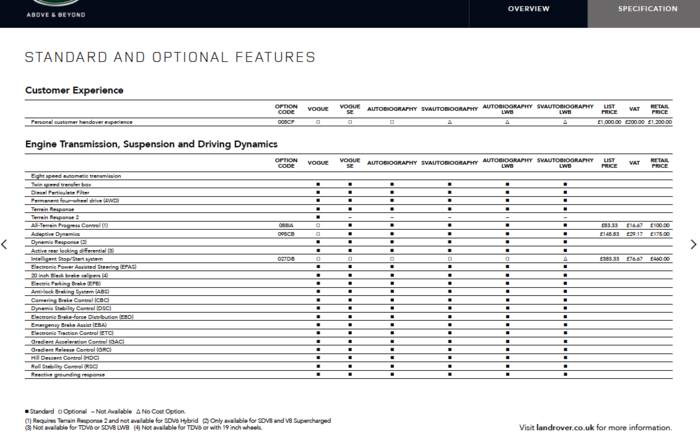Select 'Emergency Brake Assist (EBA)' text
The image size is (700, 442).
click(x=69, y=325)
